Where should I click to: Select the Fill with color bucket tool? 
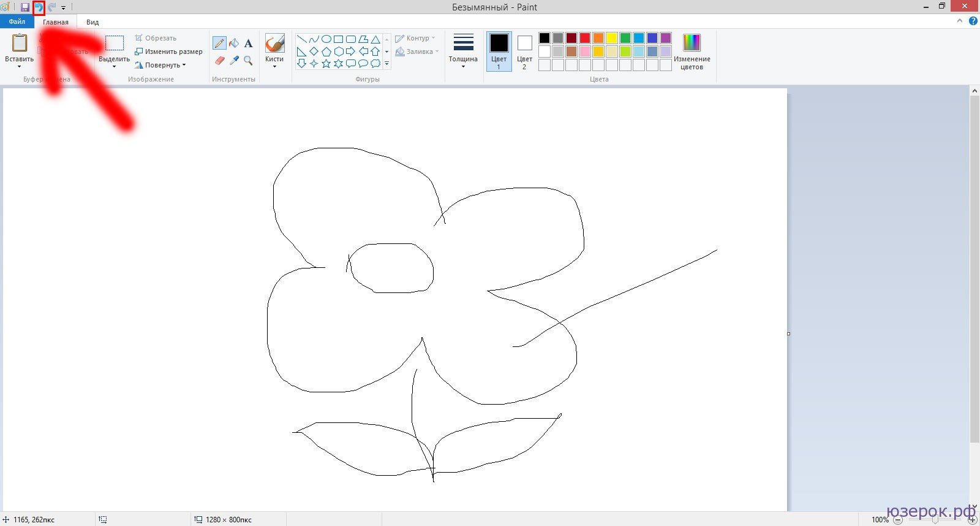234,43
